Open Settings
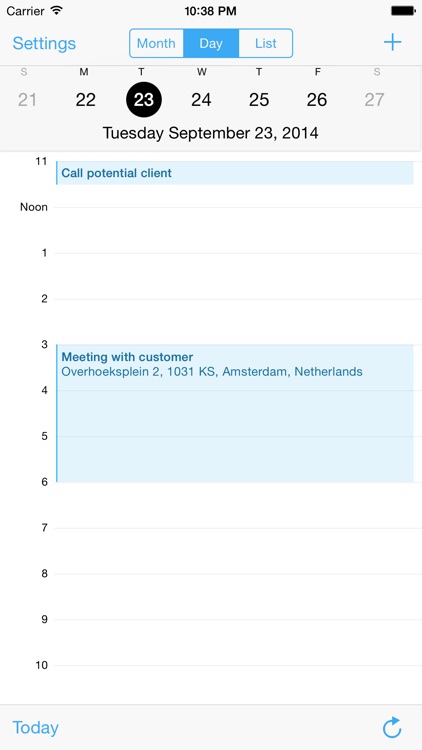Viewport: 422px width, 750px height. tap(44, 43)
